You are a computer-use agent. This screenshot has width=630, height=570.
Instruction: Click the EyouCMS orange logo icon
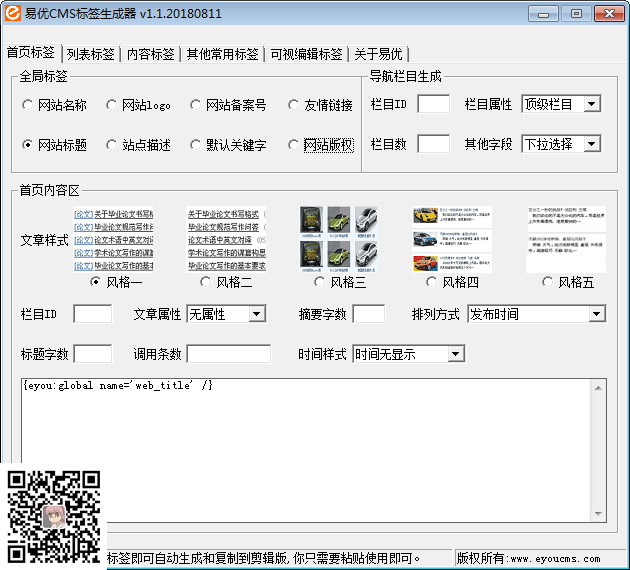tap(12, 13)
